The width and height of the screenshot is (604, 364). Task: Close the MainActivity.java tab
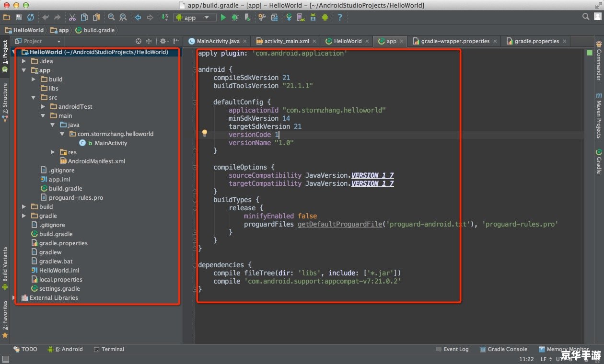245,42
